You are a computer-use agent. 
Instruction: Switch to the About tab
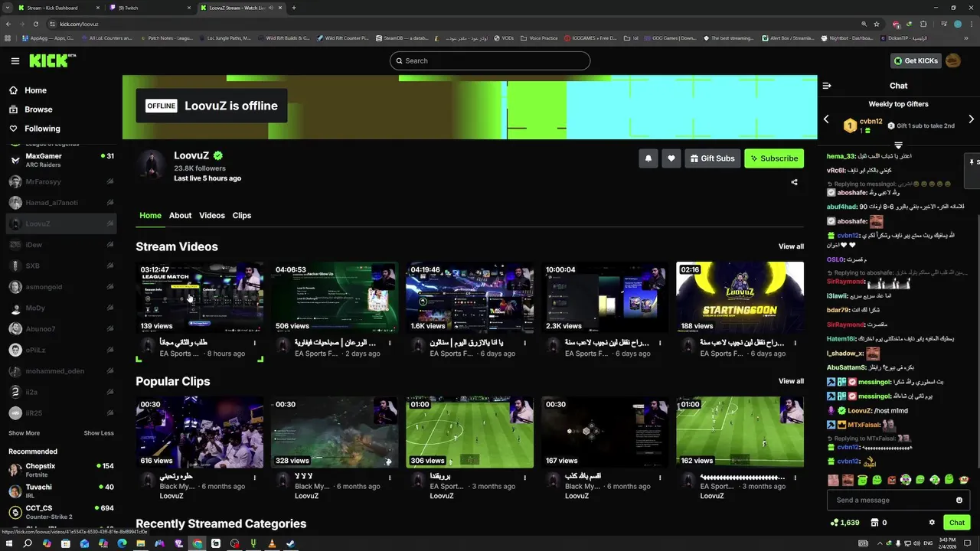tap(180, 216)
